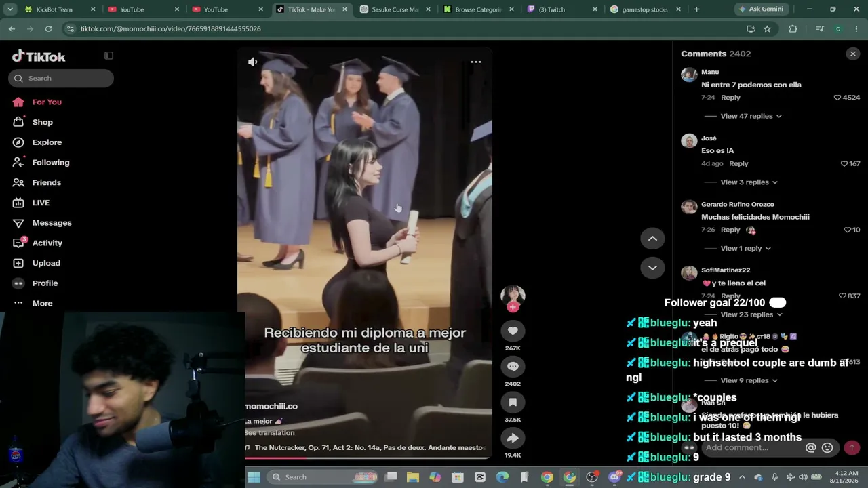Seek using the video progress bar

coord(365,457)
